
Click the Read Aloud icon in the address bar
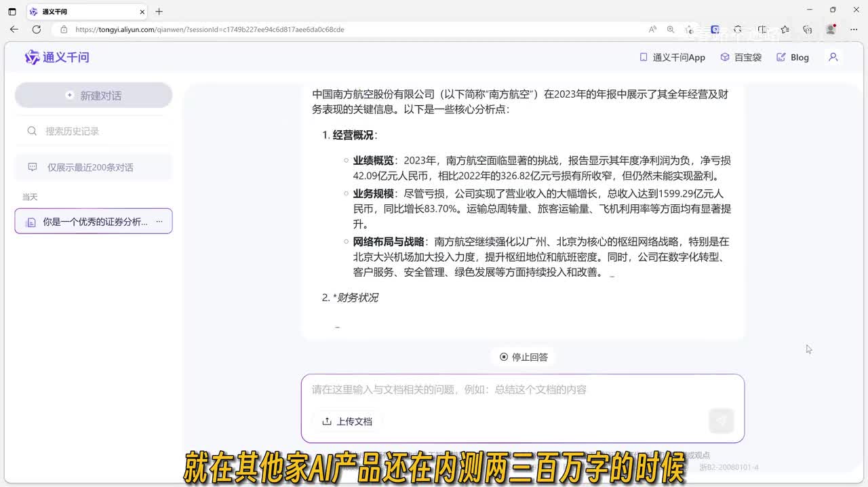[x=652, y=30]
